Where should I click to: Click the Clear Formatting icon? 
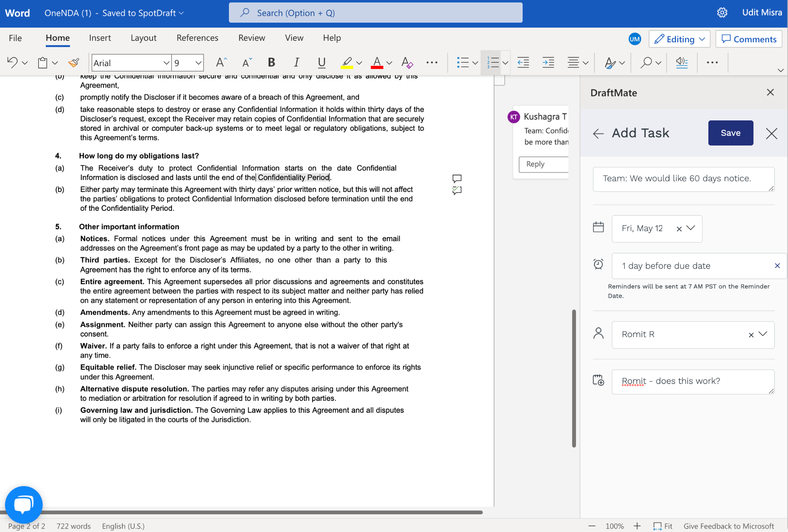point(407,62)
